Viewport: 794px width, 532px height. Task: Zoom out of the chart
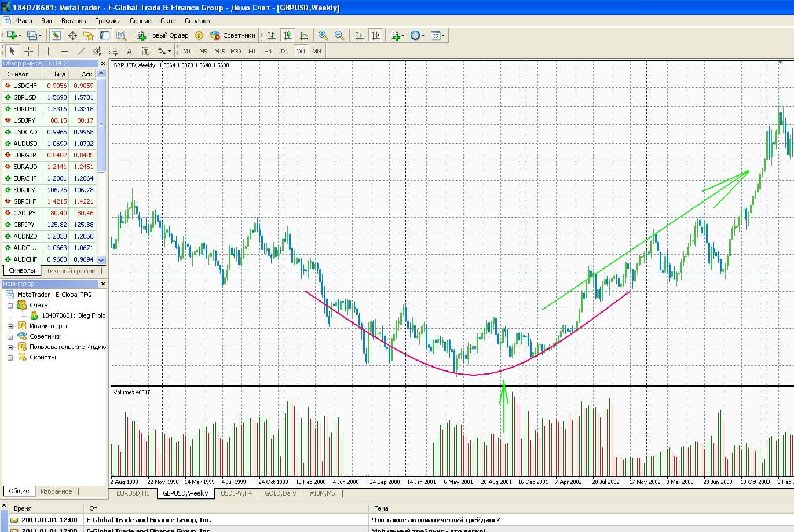point(339,35)
